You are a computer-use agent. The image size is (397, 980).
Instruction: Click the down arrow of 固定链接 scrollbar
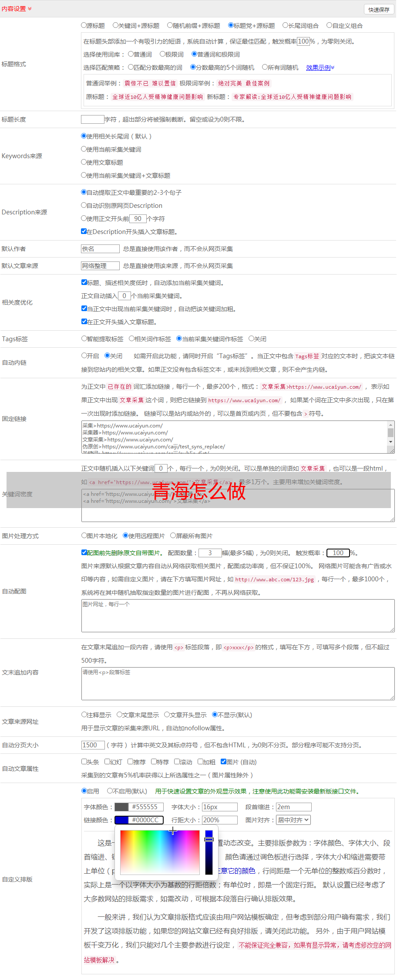click(390, 442)
